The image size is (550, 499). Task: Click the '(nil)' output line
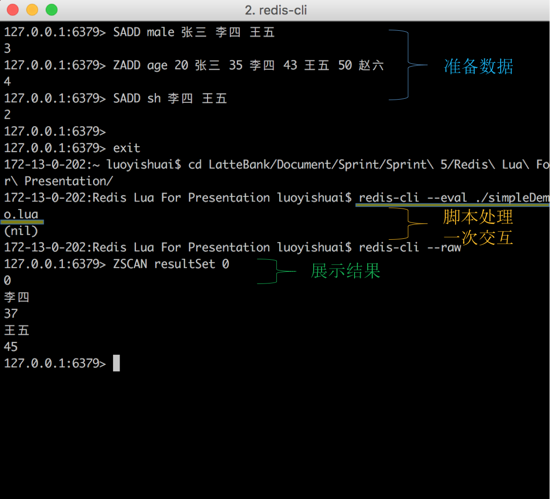coord(21,231)
